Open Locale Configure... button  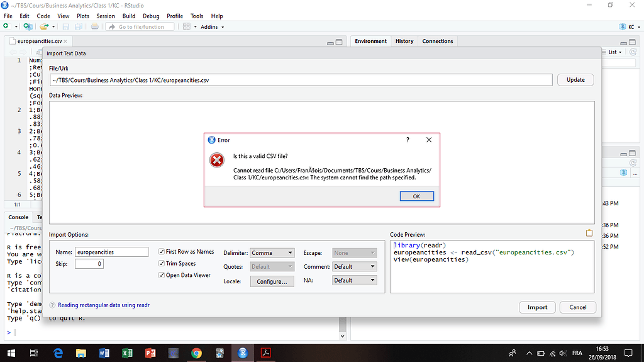click(272, 281)
